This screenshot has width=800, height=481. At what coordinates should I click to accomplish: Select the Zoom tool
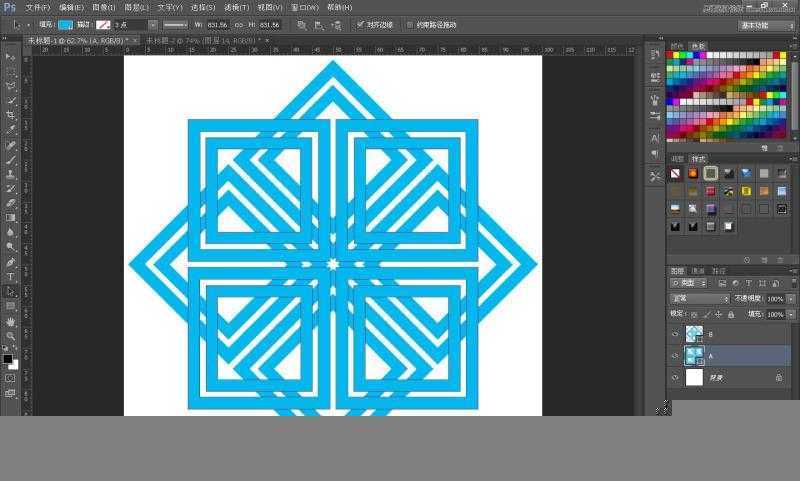tap(10, 336)
